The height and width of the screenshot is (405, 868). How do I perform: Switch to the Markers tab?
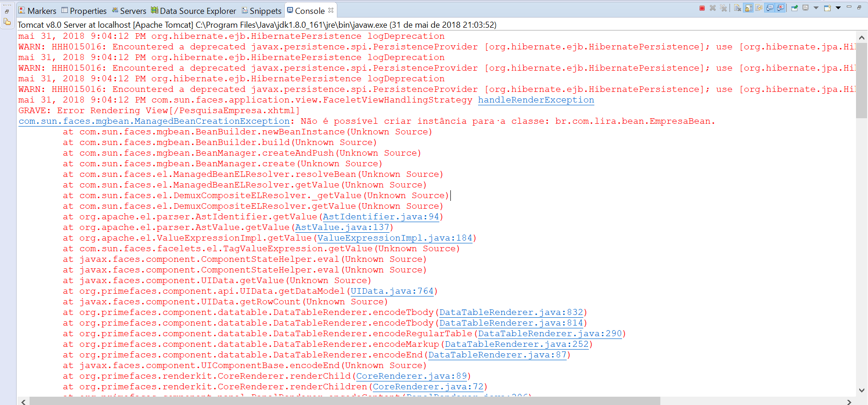click(37, 11)
